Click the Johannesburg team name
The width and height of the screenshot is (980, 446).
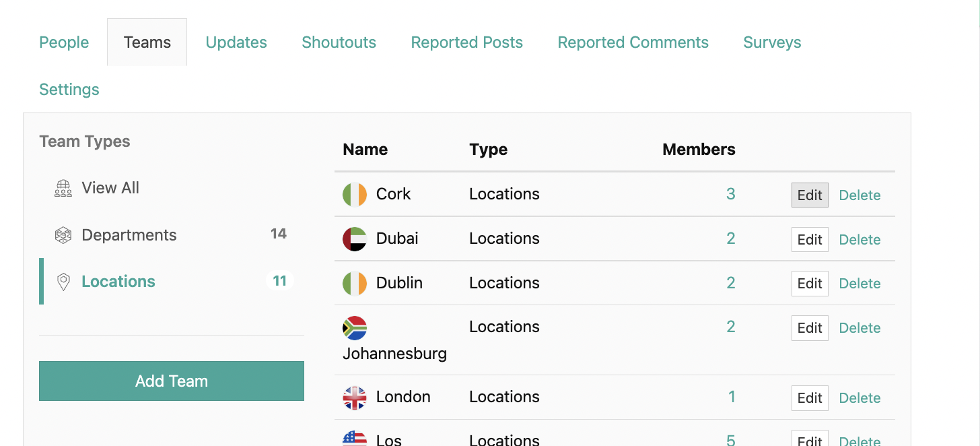(x=394, y=354)
